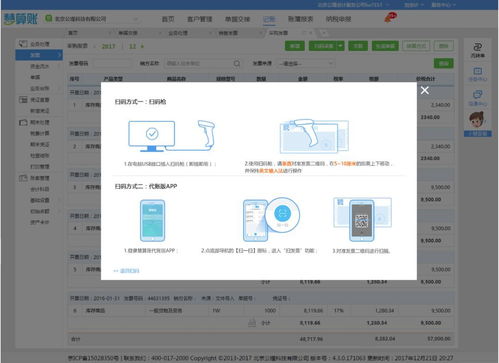The height and width of the screenshot is (363, 499).
Task: Click the first sidebar section icon at the top
Action: point(23,44)
